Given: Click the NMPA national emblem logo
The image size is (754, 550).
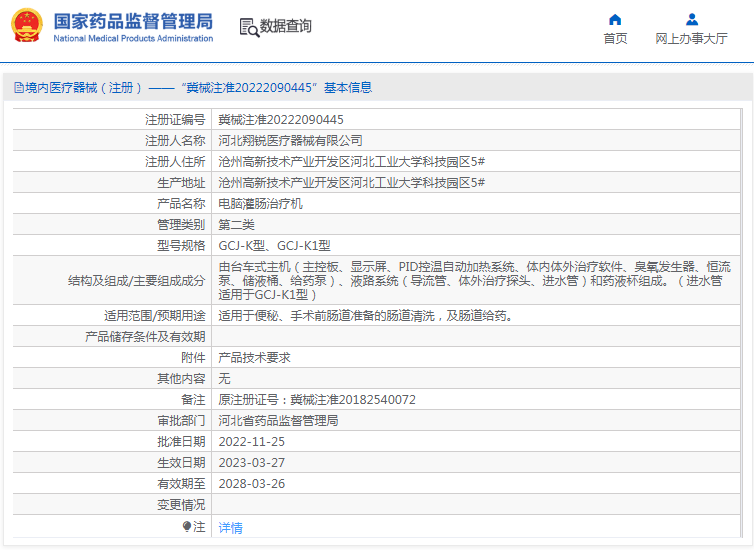Looking at the screenshot, I should point(26,26).
